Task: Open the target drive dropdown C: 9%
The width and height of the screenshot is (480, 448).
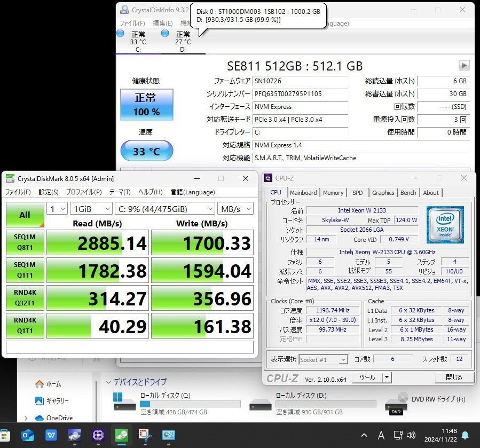Action: (164, 209)
